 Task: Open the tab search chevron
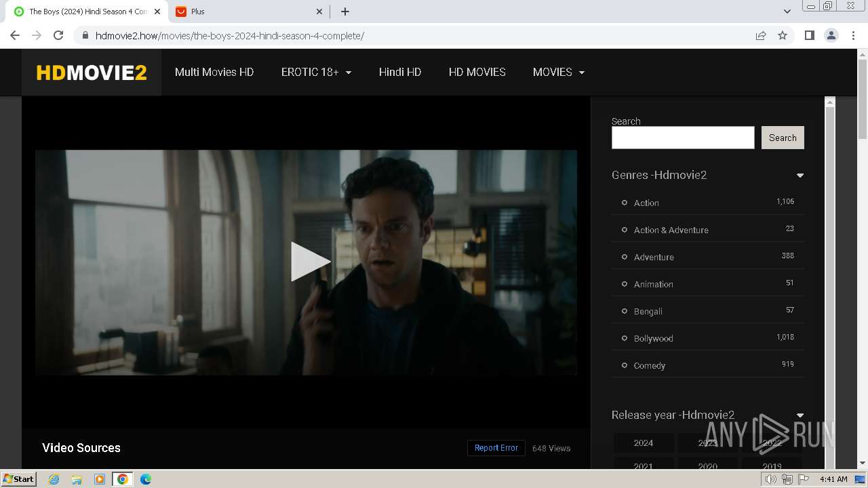point(787,12)
